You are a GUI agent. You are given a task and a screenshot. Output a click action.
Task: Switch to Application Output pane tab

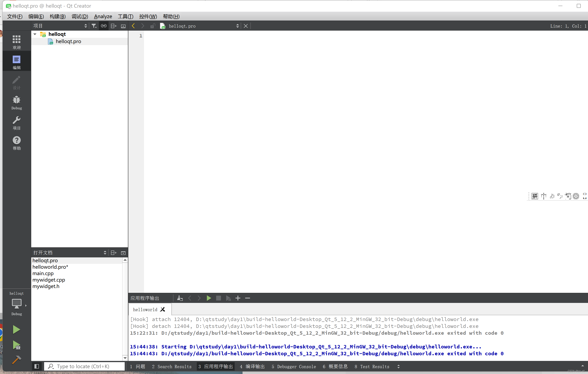click(216, 366)
